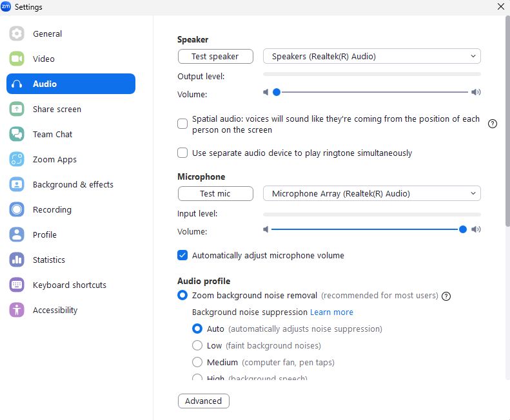Screen dimensions: 510x420
Task: Click the Profile person icon
Action: tap(17, 234)
